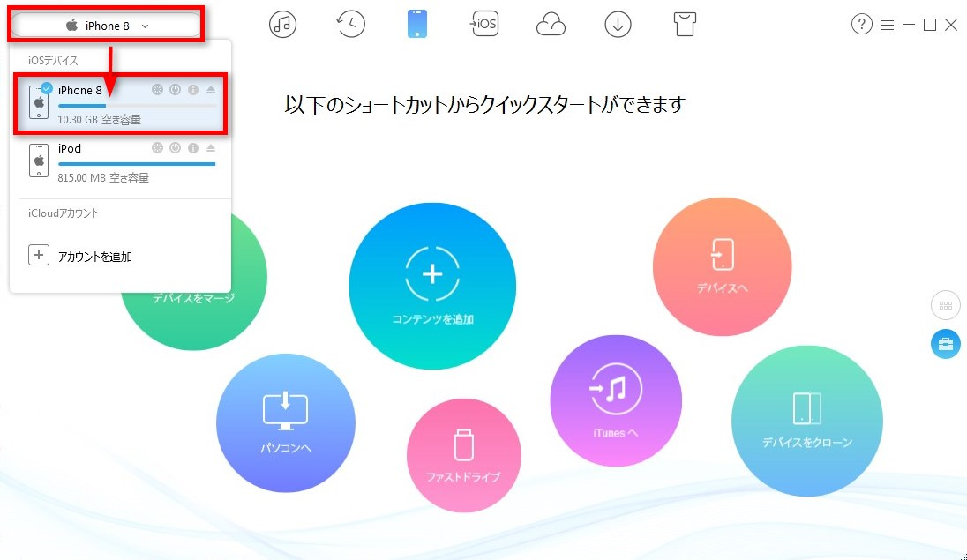The image size is (967, 560).
Task: Click the power off icon for iPod
Action: pyautogui.click(x=176, y=148)
